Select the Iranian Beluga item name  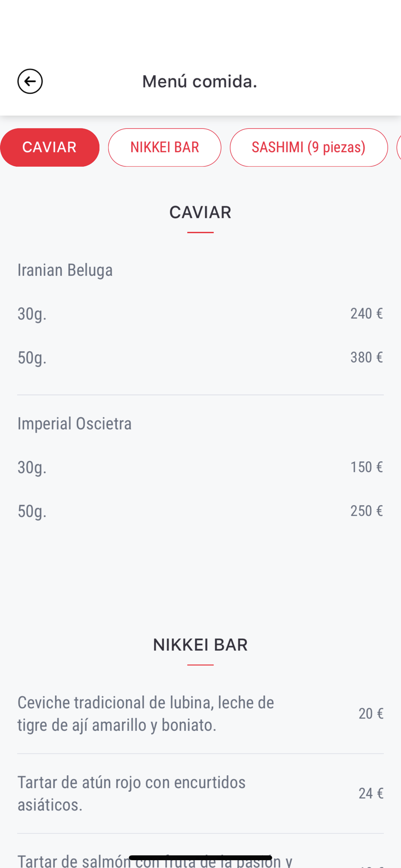click(x=65, y=270)
